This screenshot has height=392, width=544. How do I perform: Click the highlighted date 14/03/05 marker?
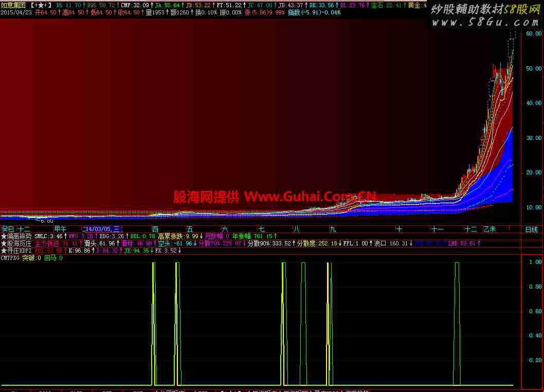tap(102, 229)
